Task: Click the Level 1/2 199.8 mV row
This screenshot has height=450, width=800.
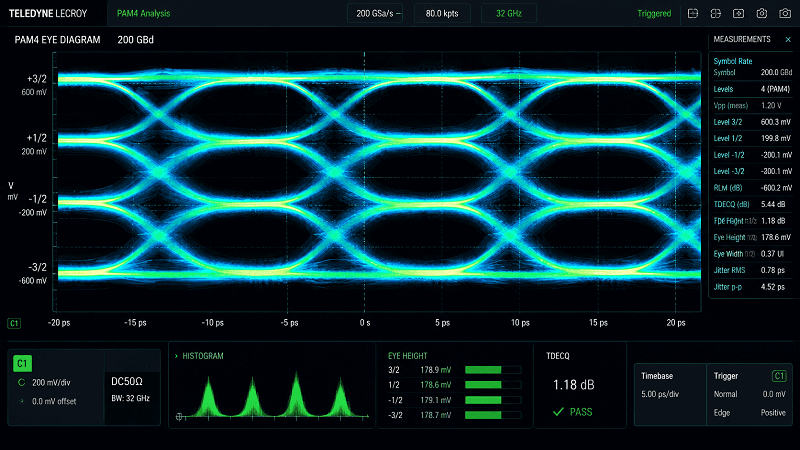Action: pyautogui.click(x=752, y=138)
